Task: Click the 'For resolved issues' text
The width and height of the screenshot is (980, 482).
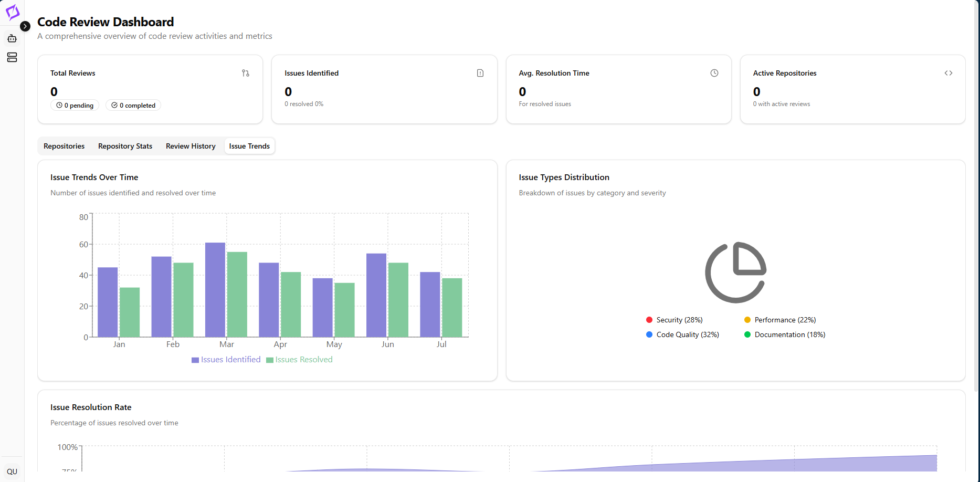Action: coord(545,104)
